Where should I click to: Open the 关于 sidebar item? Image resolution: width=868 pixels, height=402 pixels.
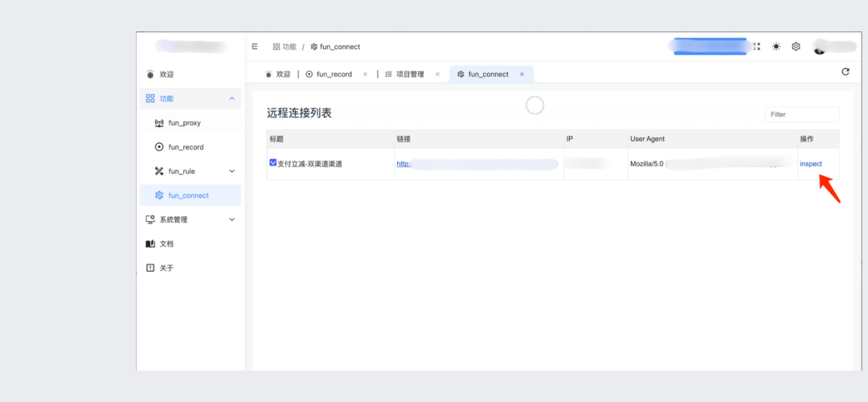[x=166, y=268]
